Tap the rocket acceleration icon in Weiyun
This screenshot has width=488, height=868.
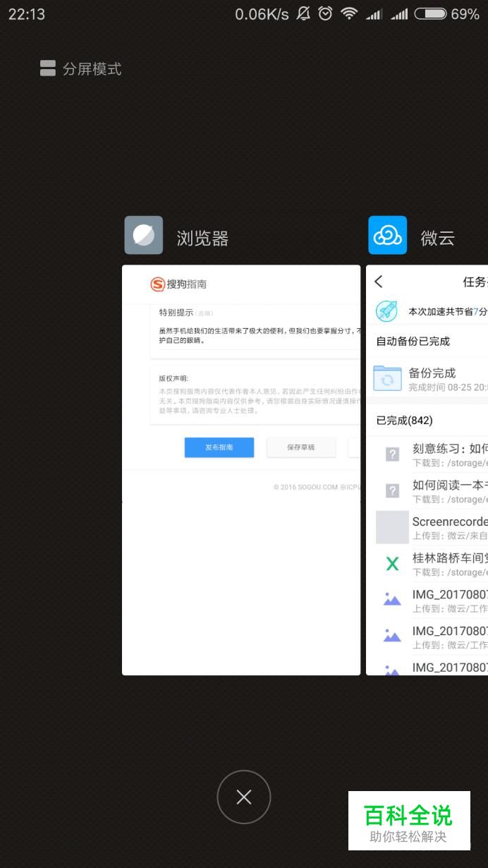click(x=386, y=311)
